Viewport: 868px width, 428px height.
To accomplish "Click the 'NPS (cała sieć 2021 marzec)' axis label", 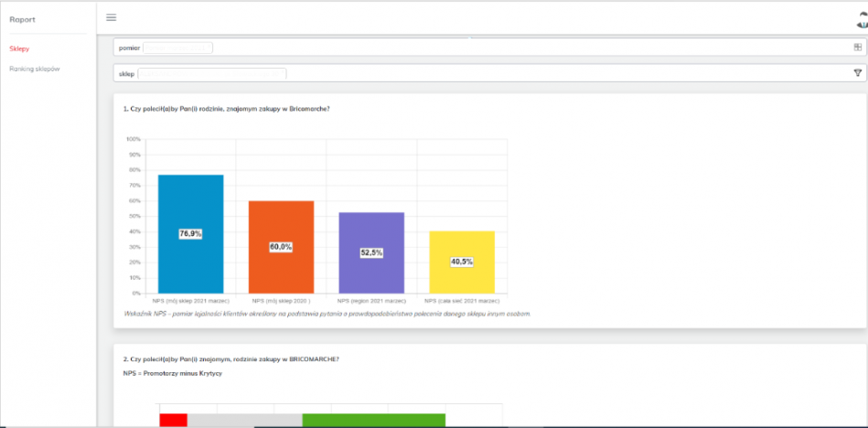I will pos(462,300).
